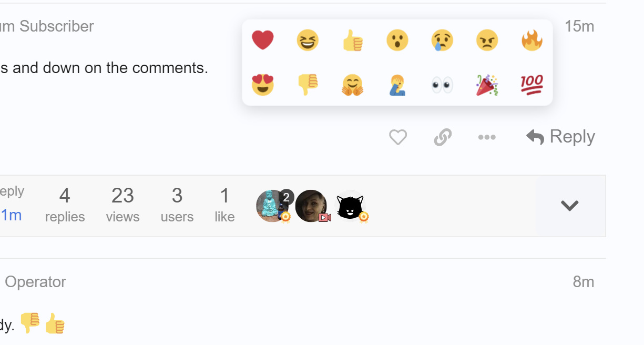Open the black cat user avatar
Viewport: 644px width, 345px height.
[351, 206]
